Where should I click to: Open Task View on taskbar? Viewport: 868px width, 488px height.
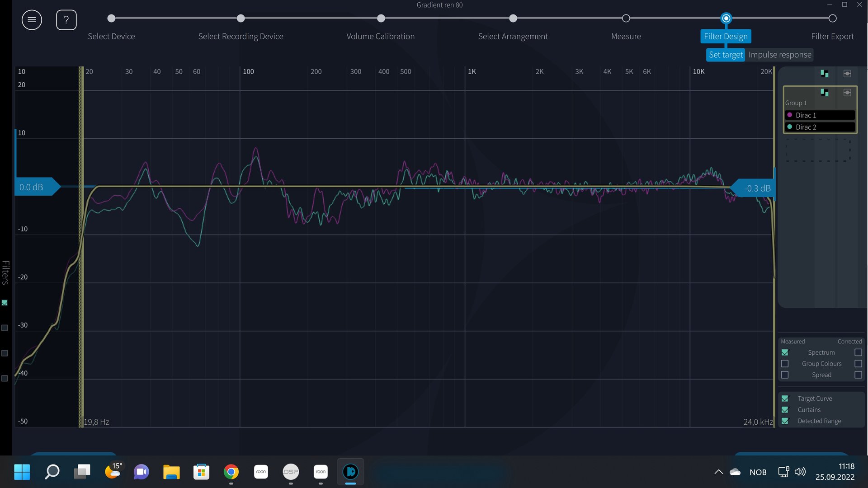click(x=82, y=472)
